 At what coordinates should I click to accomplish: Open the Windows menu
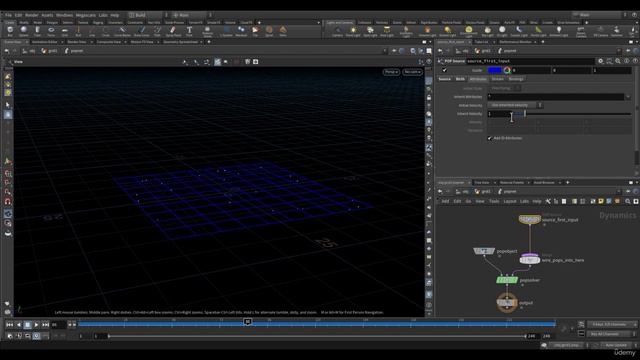click(x=64, y=15)
